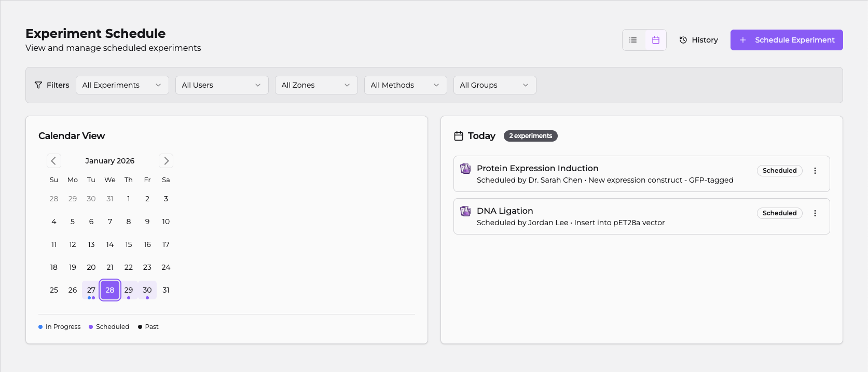Expand the All Zones filter
This screenshot has height=372, width=868.
316,85
